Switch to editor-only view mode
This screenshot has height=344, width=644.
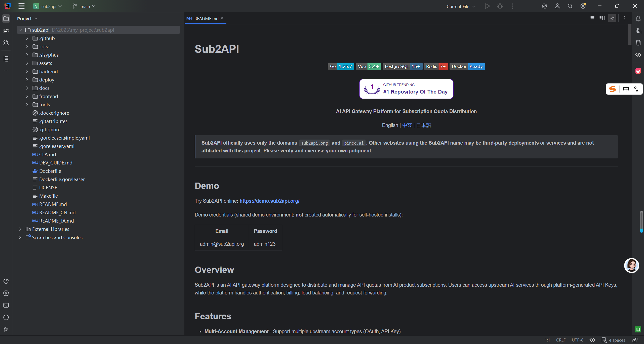pyautogui.click(x=592, y=18)
